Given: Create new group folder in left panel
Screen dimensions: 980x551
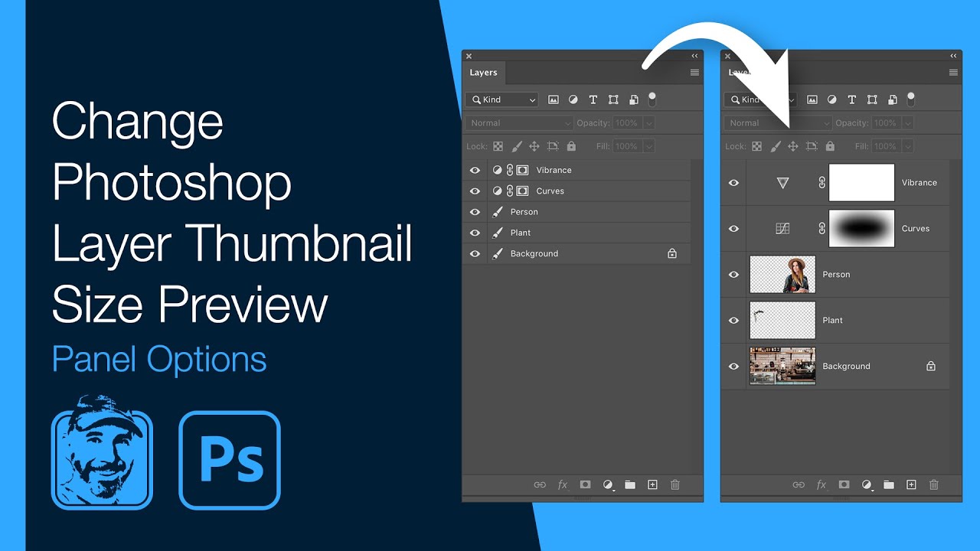Looking at the screenshot, I should click(x=630, y=484).
